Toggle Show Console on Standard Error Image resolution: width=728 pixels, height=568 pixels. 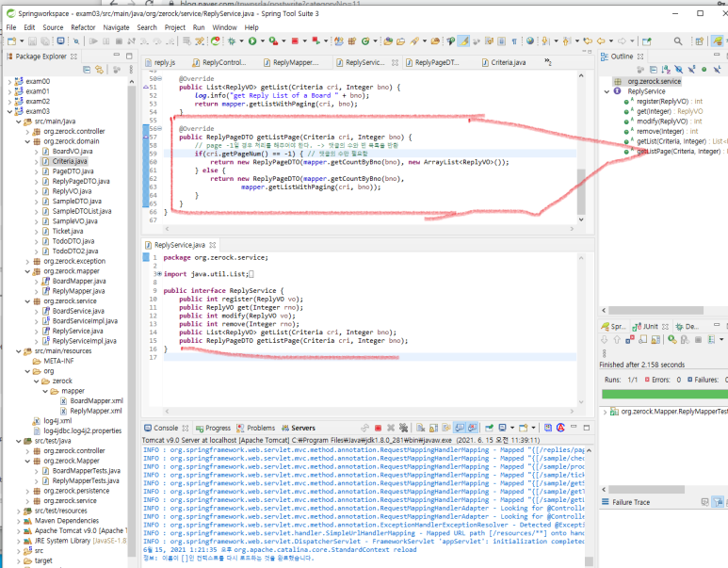point(472,428)
